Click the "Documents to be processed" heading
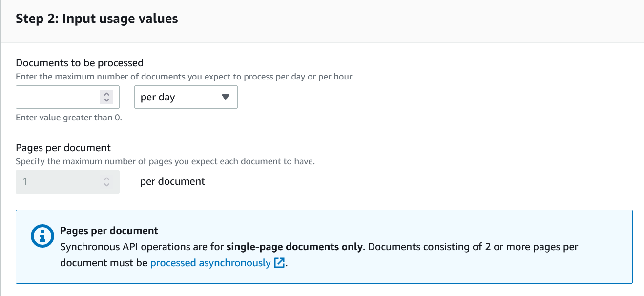This screenshot has width=644, height=296. click(80, 63)
